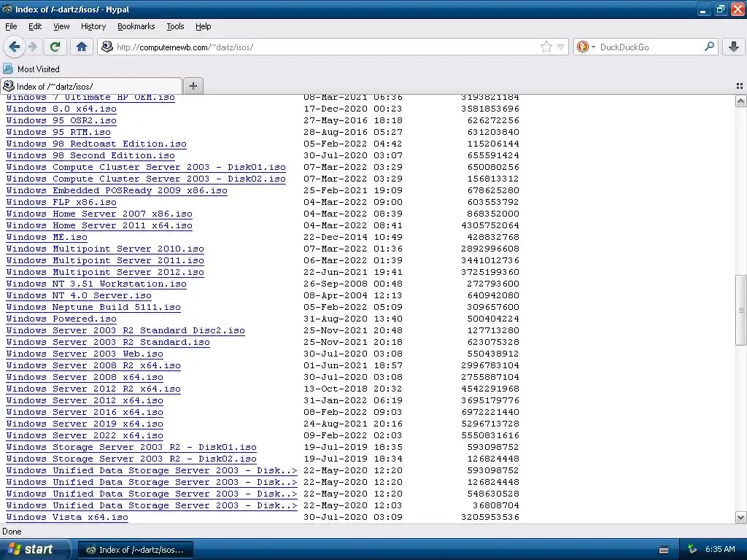
Task: Download Windows Server 2016 x64.iso
Action: click(x=85, y=413)
